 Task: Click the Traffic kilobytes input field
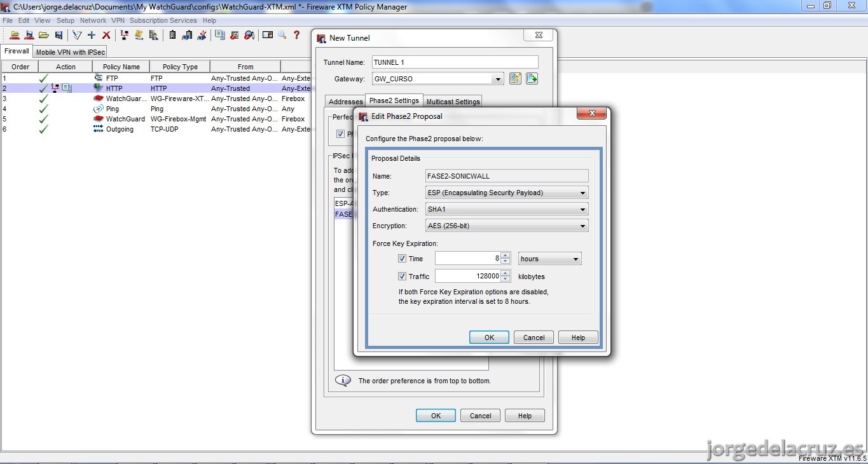click(x=468, y=276)
